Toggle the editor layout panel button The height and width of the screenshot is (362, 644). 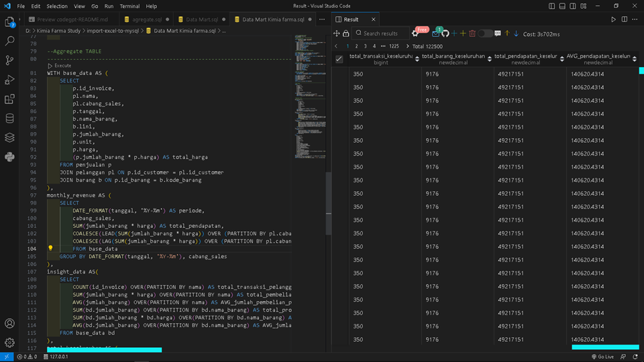coord(563,6)
